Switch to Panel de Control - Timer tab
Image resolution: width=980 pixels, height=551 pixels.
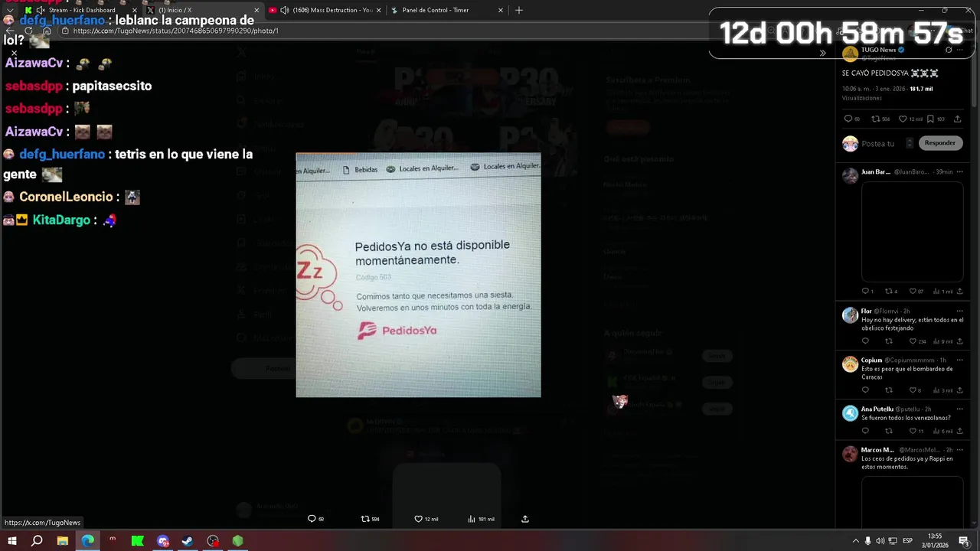[446, 10]
